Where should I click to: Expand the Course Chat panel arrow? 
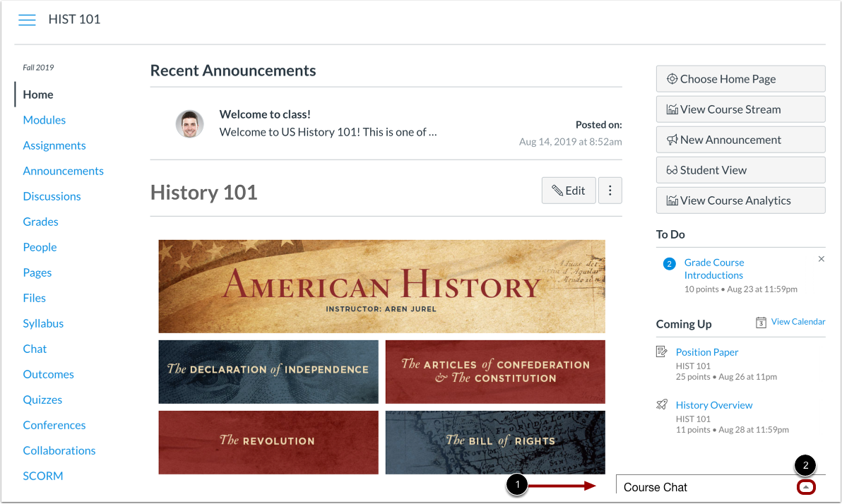pos(806,487)
